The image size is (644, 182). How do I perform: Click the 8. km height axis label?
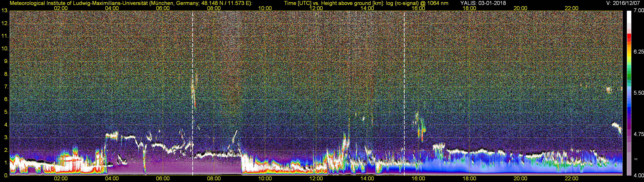[6, 74]
